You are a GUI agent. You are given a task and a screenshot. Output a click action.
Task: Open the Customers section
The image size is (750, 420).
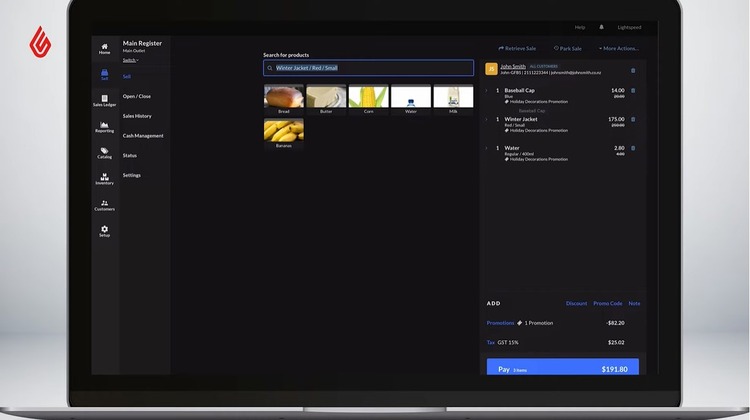[104, 204]
